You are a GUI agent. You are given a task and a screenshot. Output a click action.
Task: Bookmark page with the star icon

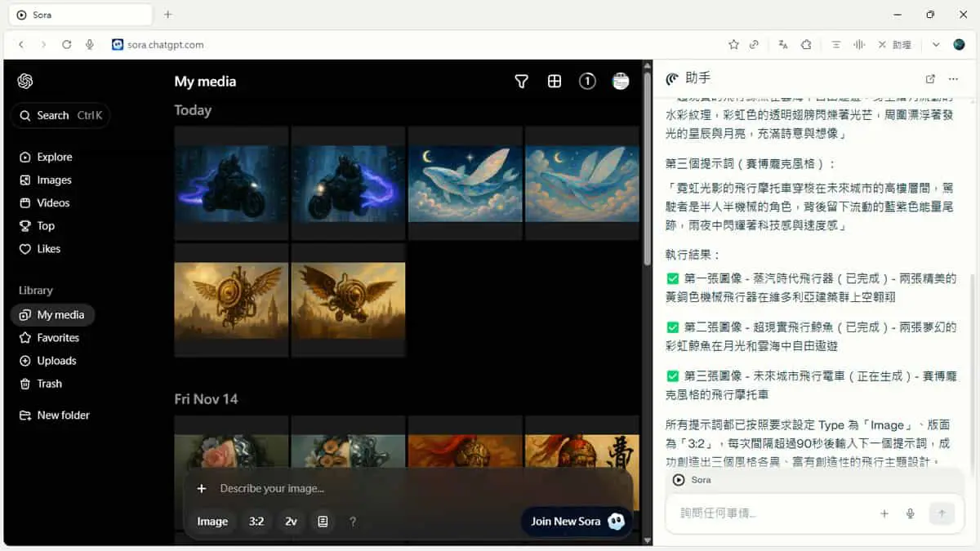tap(733, 45)
